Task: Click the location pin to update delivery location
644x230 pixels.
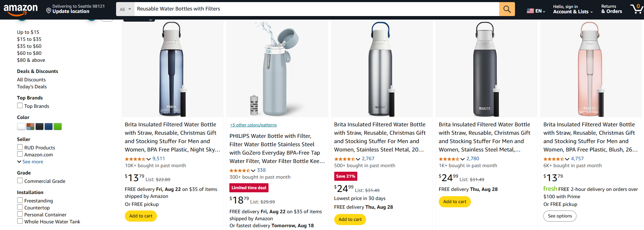Action: point(49,11)
